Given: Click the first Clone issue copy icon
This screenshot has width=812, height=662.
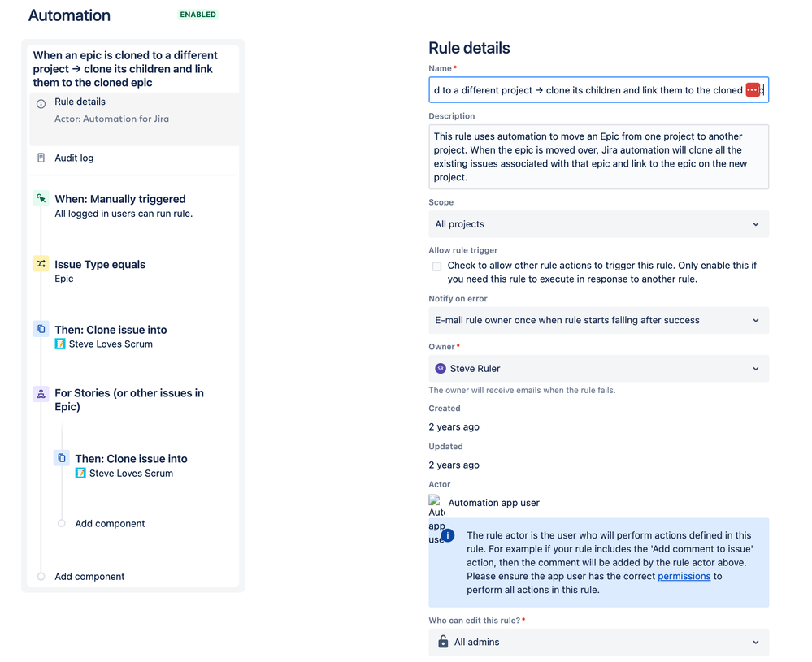Looking at the screenshot, I should [41, 329].
